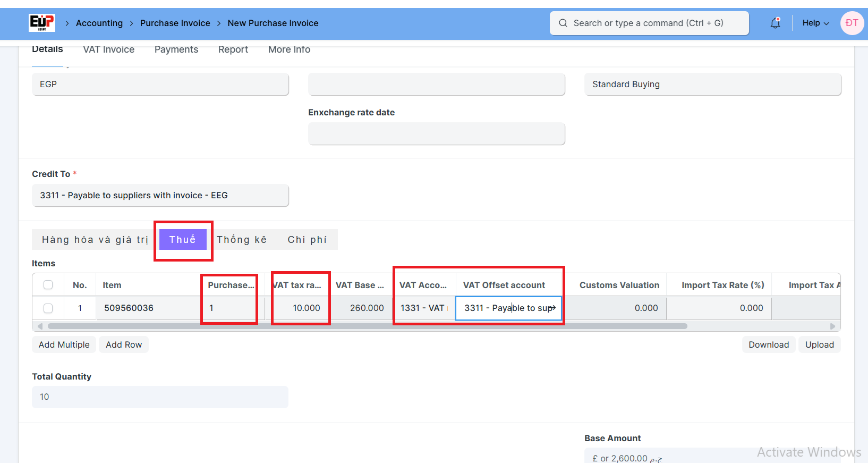Expand the Help dropdown menu
The image size is (868, 463).
pos(815,23)
